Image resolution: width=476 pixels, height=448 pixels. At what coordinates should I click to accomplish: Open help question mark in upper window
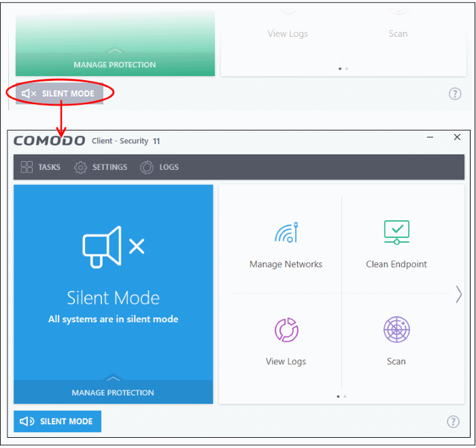pos(455,94)
